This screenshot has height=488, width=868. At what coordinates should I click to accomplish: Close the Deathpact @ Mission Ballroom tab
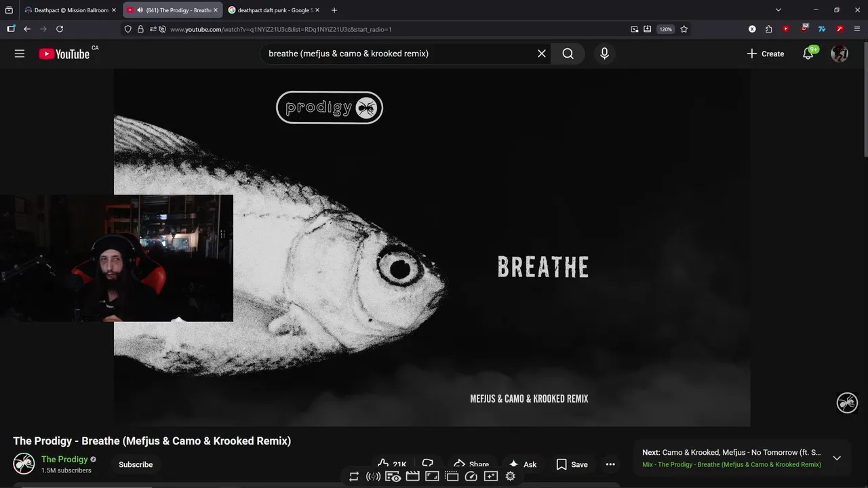coord(114,10)
